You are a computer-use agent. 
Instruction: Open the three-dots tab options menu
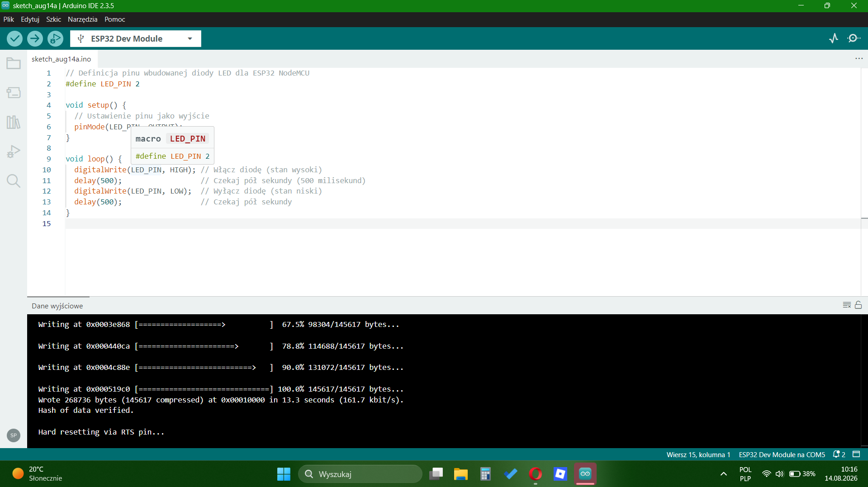click(x=859, y=59)
